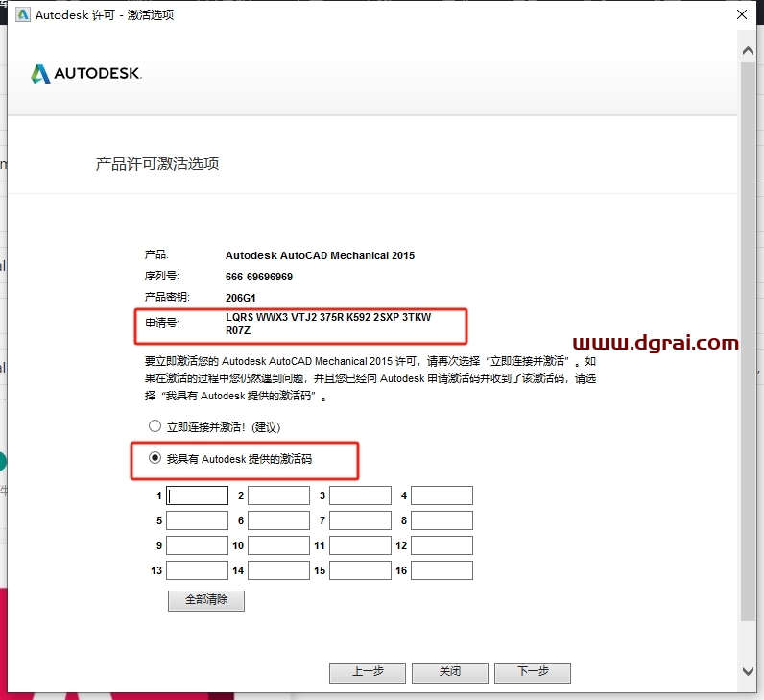The image size is (764, 700).
Task: Click the 全部清除 clear-all button
Action: (x=206, y=600)
